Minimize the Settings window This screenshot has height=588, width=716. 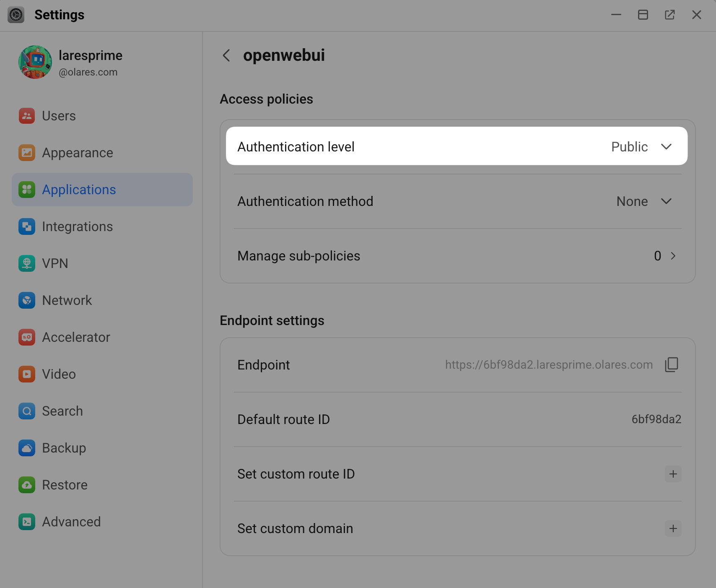[x=616, y=15]
